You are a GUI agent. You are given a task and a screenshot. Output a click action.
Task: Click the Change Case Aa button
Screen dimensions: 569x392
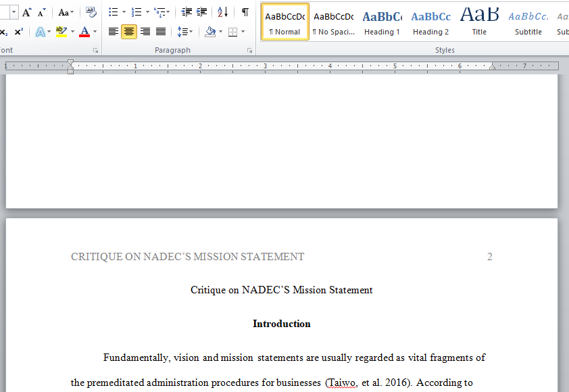64,13
